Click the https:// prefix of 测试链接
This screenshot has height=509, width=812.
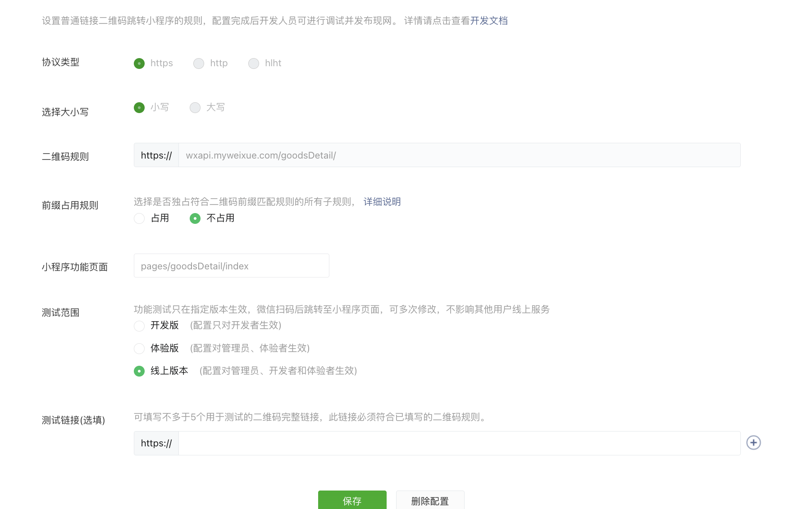click(x=156, y=443)
